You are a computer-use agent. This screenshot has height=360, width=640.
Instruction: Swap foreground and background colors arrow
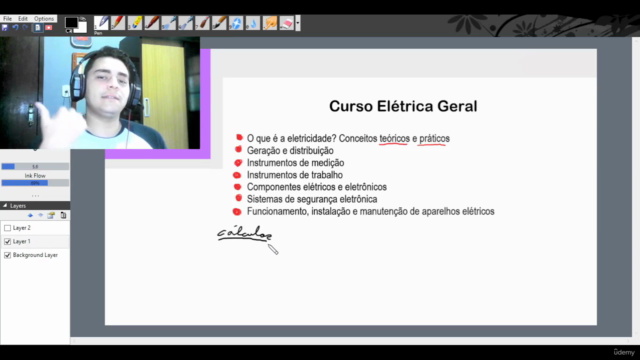(83, 19)
